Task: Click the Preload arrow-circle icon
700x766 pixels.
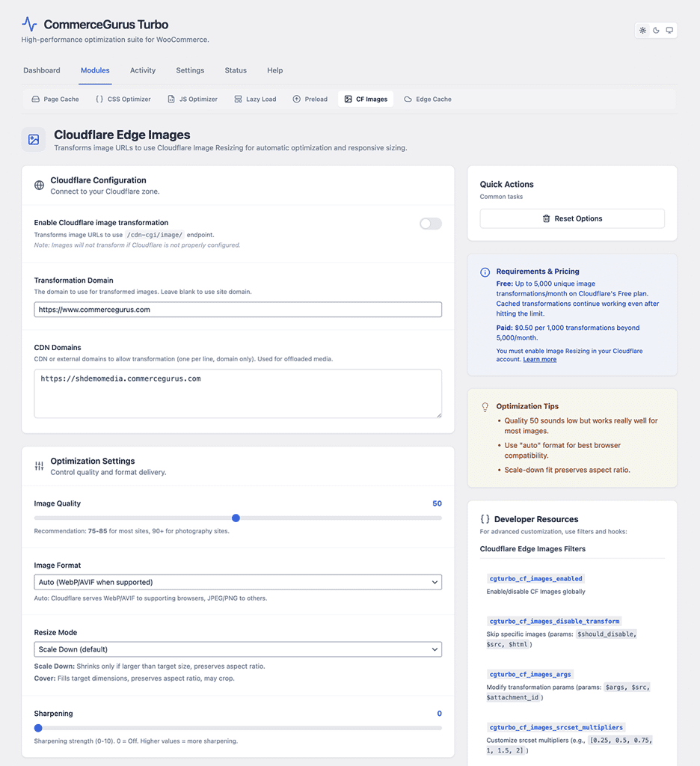Action: pos(296,99)
